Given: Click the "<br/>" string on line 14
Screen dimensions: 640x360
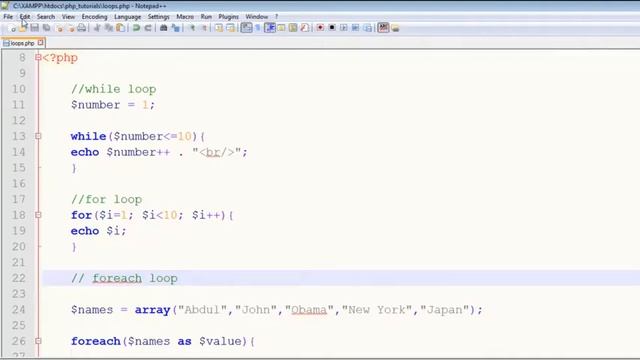Looking at the screenshot, I should click(217, 152).
